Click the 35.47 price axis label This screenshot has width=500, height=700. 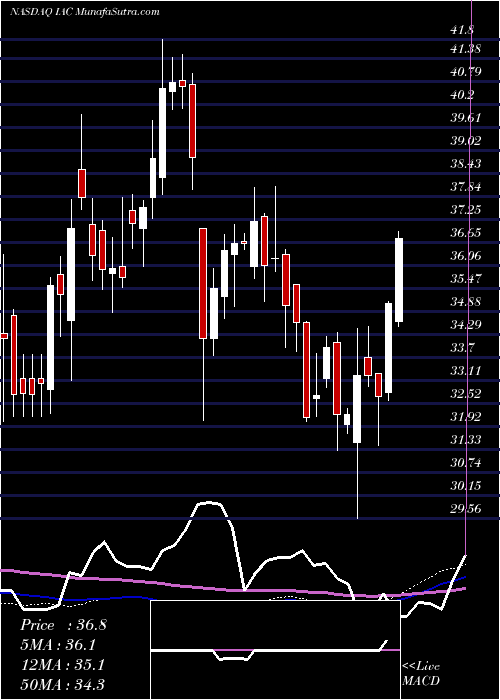[466, 279]
